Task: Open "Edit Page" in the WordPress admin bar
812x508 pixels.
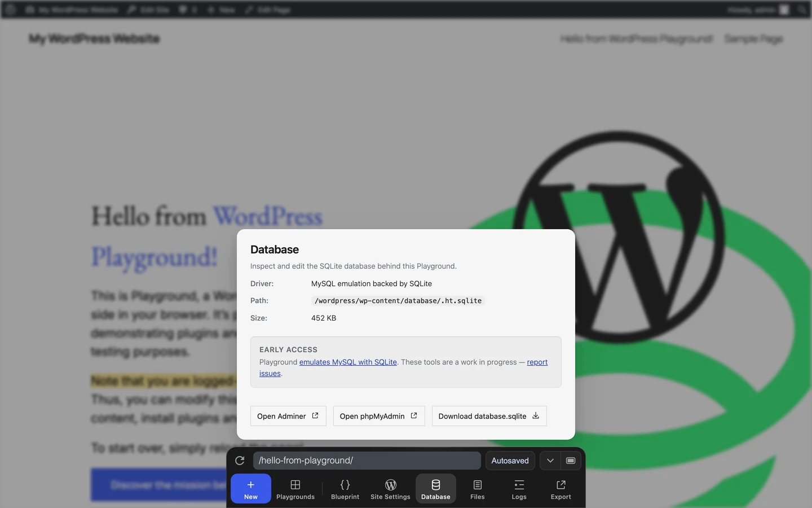Action: click(268, 10)
